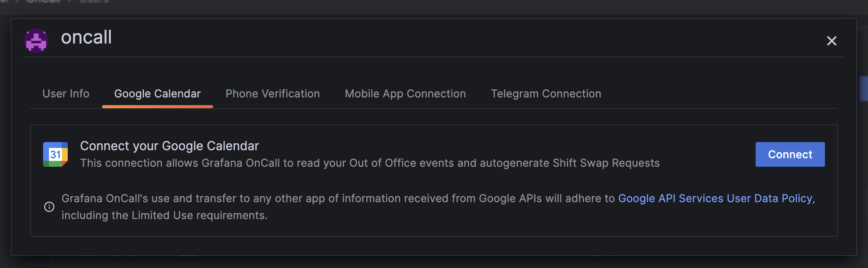
Task: Click the info circle icon beside the data policy note
Action: point(48,207)
